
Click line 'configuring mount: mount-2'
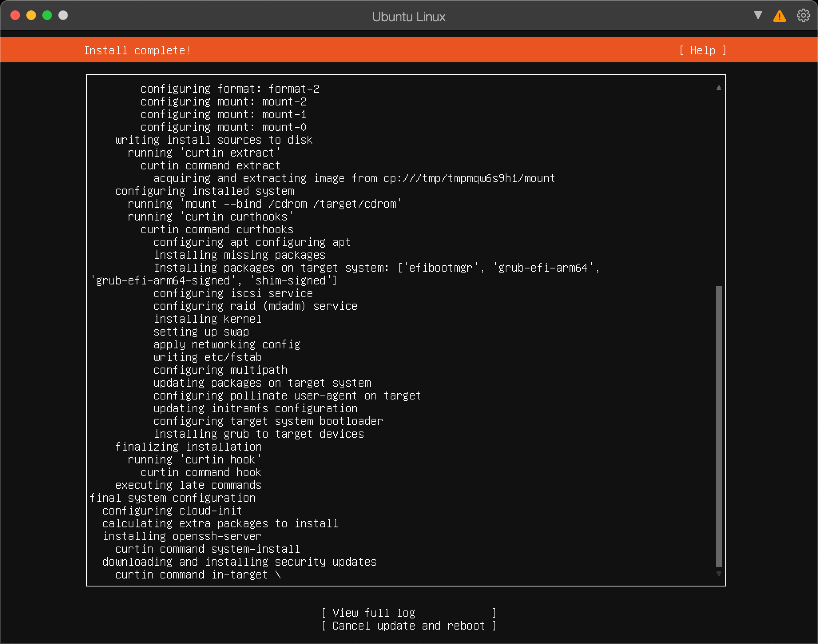(x=223, y=101)
